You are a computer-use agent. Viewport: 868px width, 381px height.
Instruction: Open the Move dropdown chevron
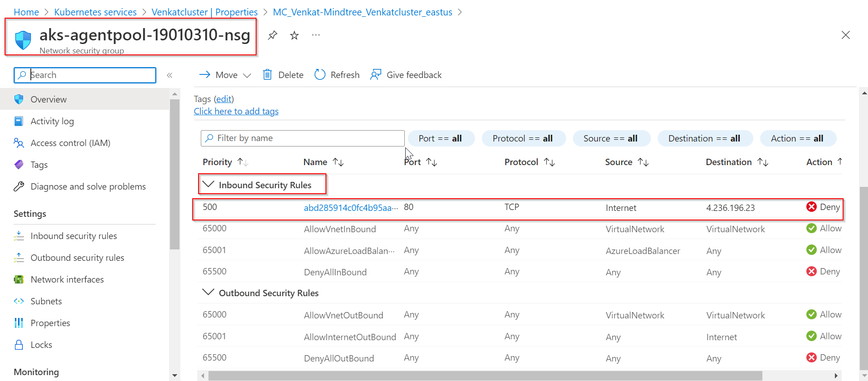click(x=247, y=75)
